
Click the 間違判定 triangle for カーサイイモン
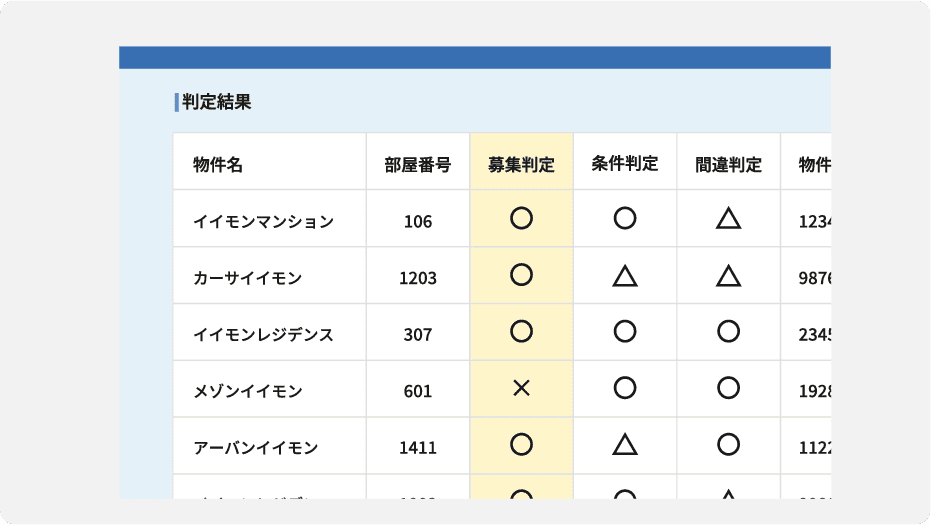pos(728,276)
